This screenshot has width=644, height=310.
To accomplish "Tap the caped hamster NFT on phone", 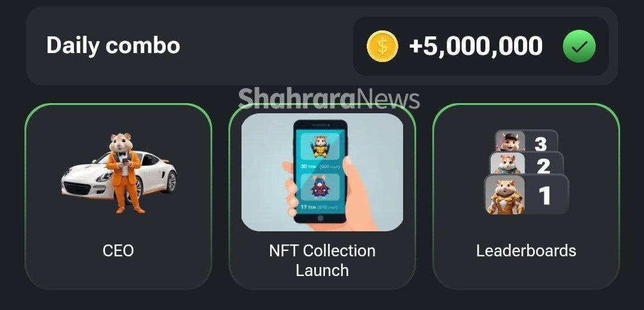I will pyautogui.click(x=320, y=188).
